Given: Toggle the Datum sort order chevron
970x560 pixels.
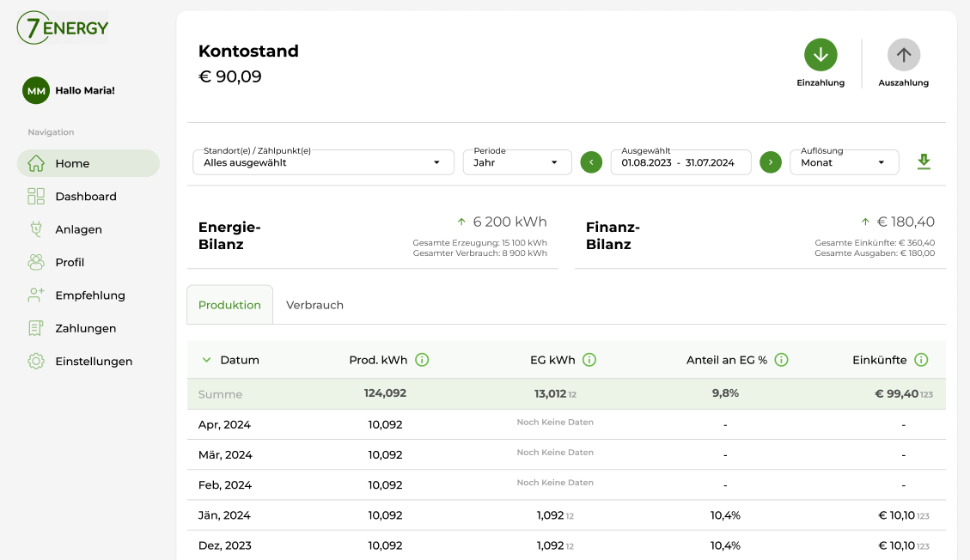Looking at the screenshot, I should [206, 360].
